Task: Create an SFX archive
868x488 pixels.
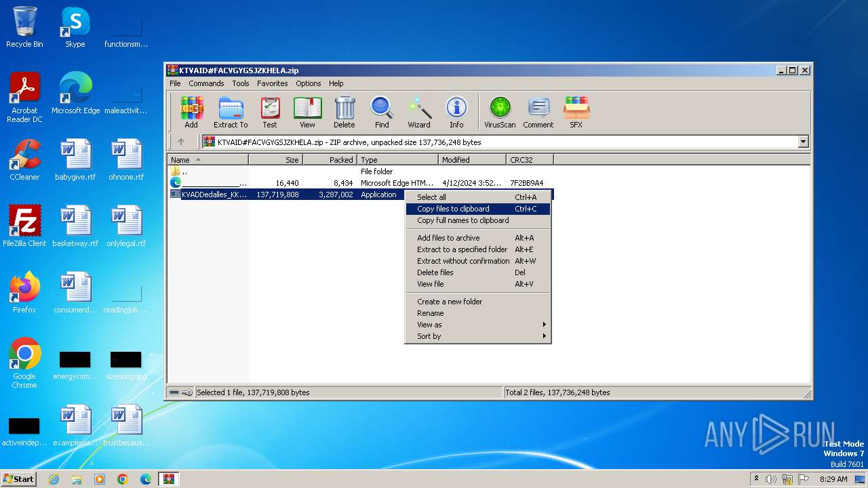Action: tap(576, 113)
